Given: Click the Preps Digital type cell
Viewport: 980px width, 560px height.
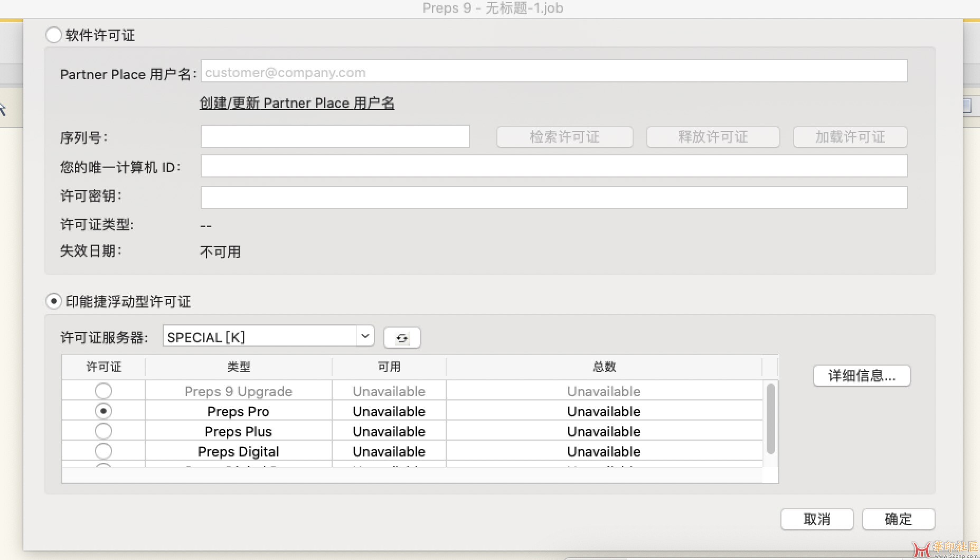Looking at the screenshot, I should click(239, 451).
